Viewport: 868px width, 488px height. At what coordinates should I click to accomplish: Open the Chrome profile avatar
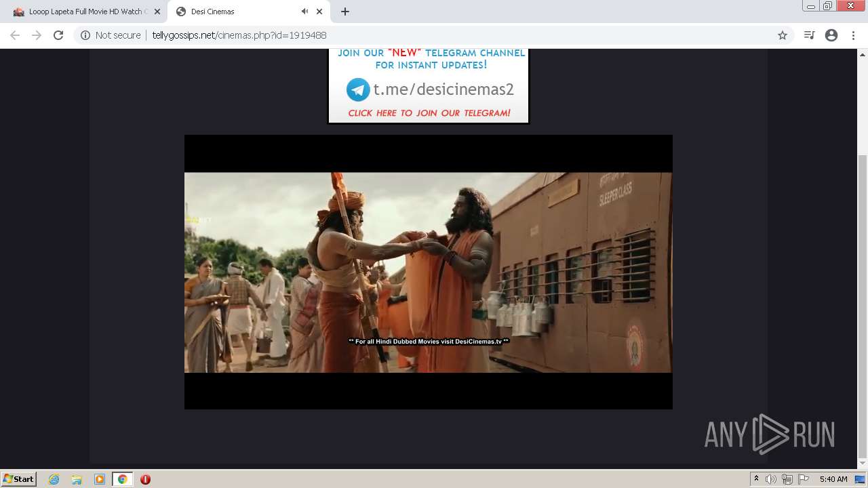click(x=831, y=35)
